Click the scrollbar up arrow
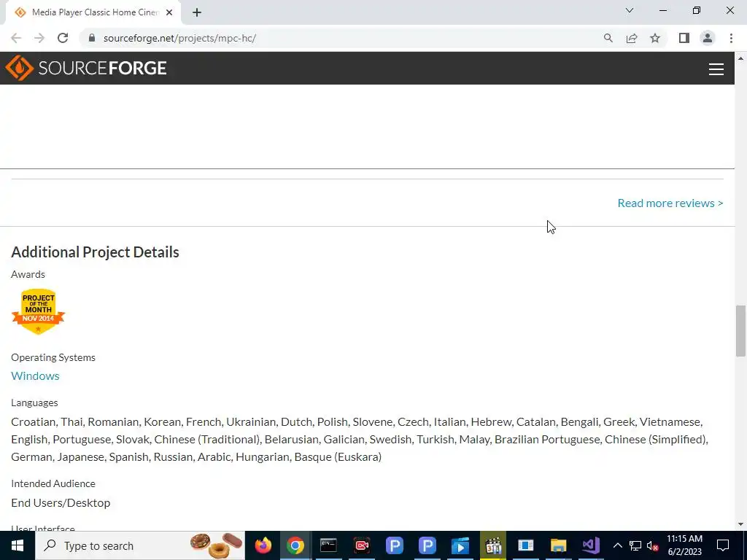747x560 pixels. click(740, 58)
